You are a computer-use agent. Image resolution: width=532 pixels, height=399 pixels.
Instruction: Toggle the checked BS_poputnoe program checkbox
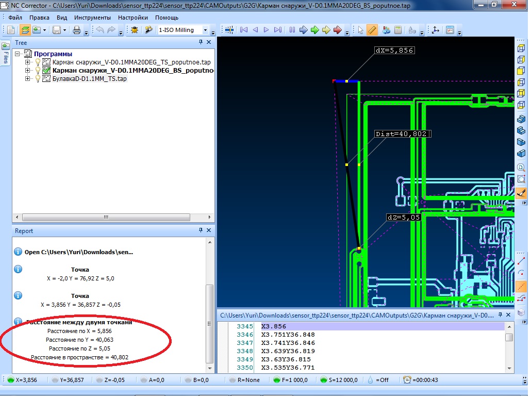pyautogui.click(x=46, y=71)
